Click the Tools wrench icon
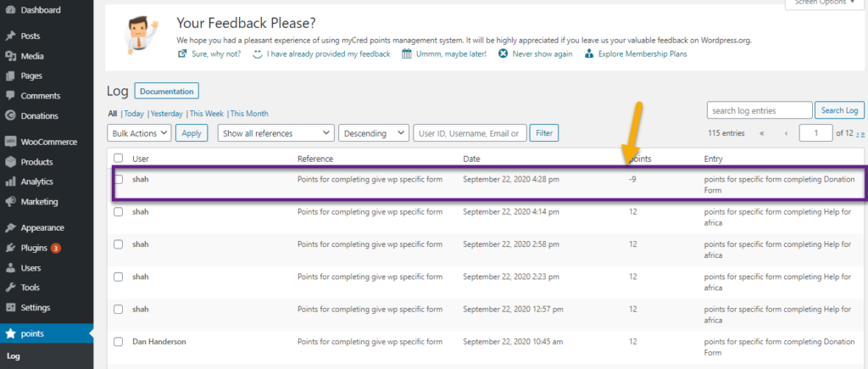Screen dimensions: 868x369 pyautogui.click(x=10, y=288)
